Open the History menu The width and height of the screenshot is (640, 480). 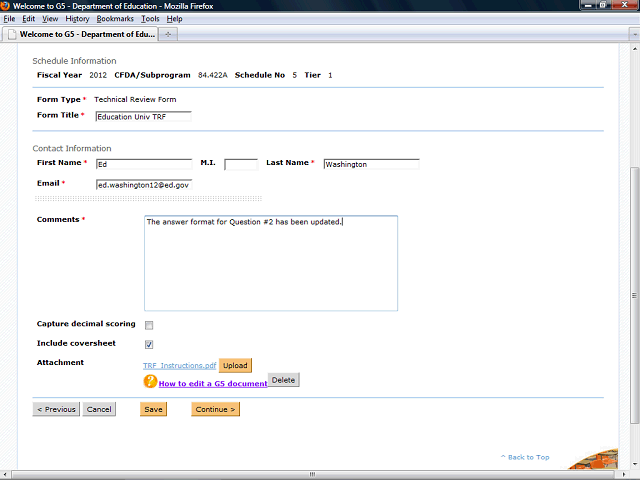77,19
